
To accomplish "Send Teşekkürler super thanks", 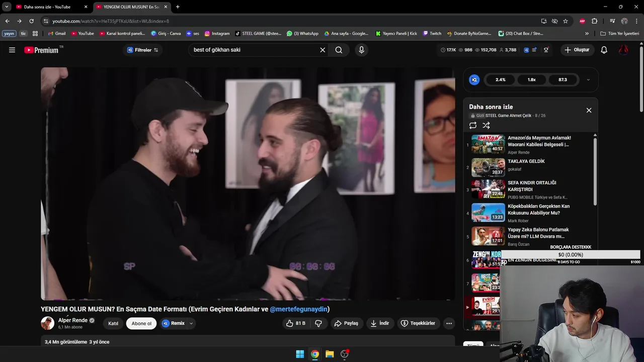I will 418,323.
